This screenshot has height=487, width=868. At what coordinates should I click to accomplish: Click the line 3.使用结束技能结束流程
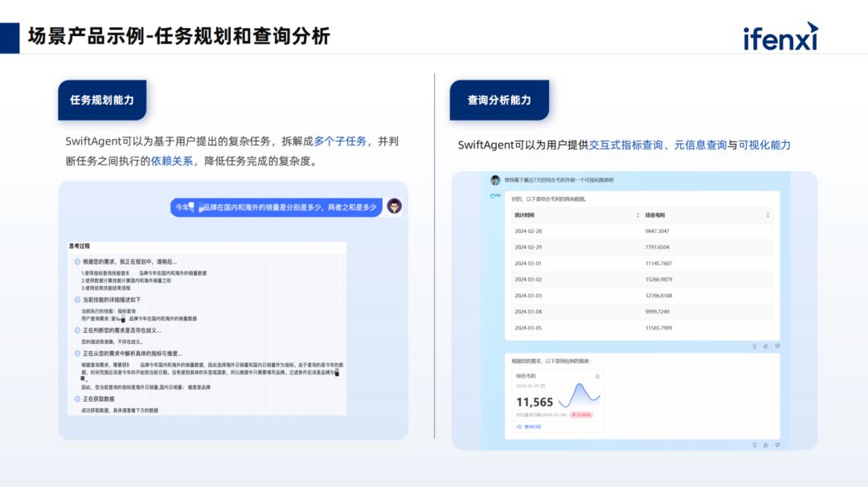click(x=106, y=289)
